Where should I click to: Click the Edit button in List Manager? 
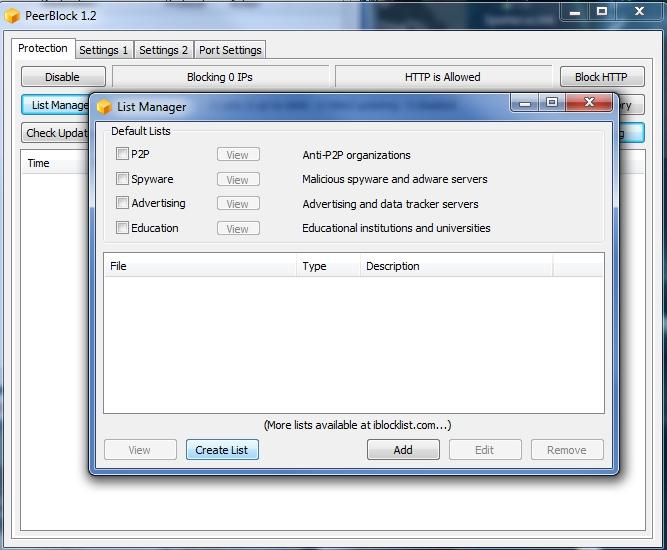tap(485, 450)
